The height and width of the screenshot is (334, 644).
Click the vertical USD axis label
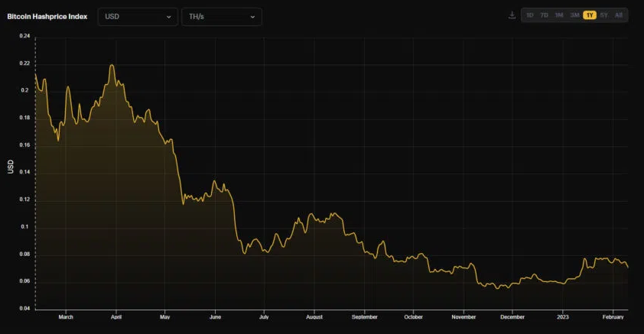[11, 167]
